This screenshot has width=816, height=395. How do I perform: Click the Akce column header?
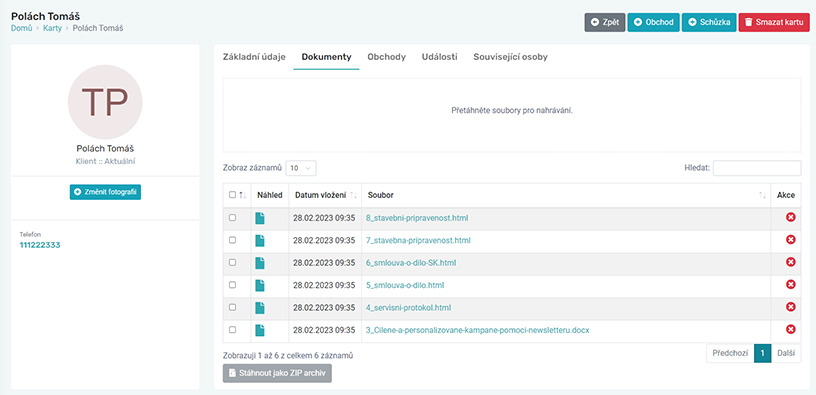click(x=786, y=195)
